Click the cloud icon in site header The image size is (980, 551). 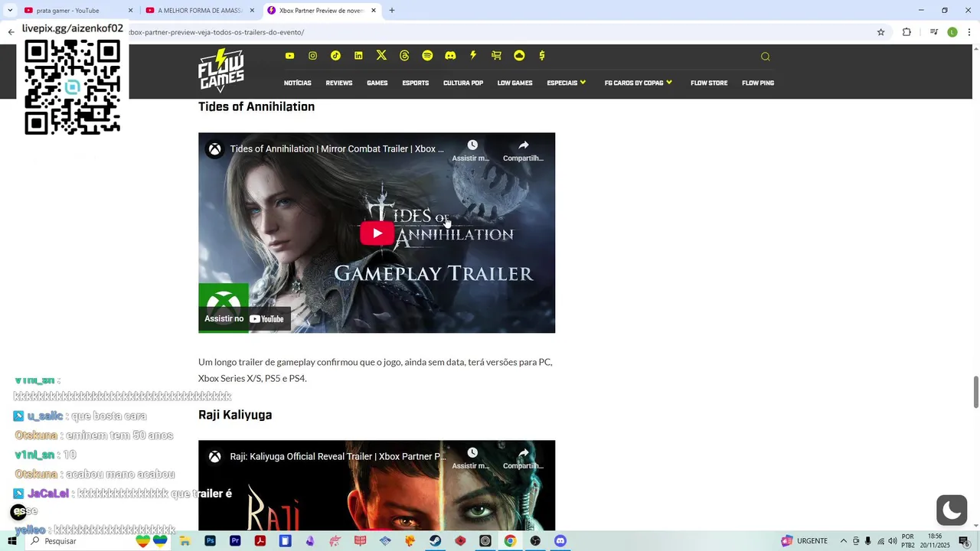click(x=519, y=56)
